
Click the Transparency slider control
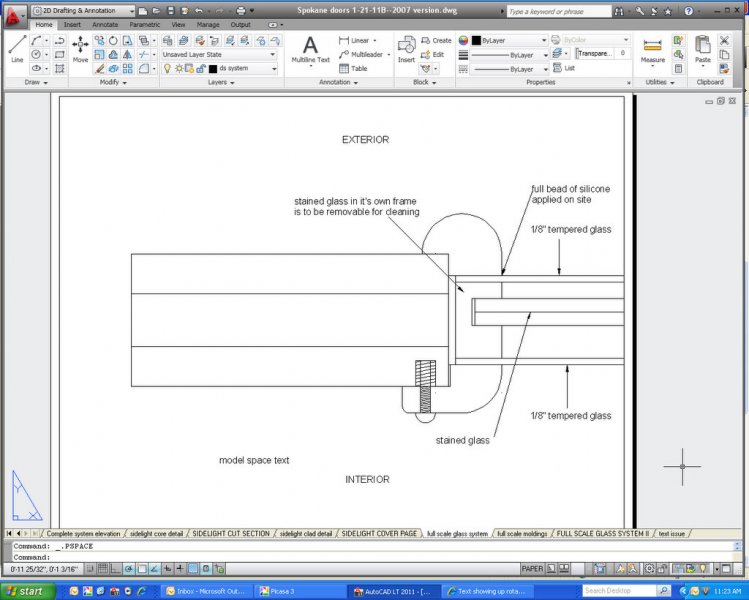pos(602,54)
